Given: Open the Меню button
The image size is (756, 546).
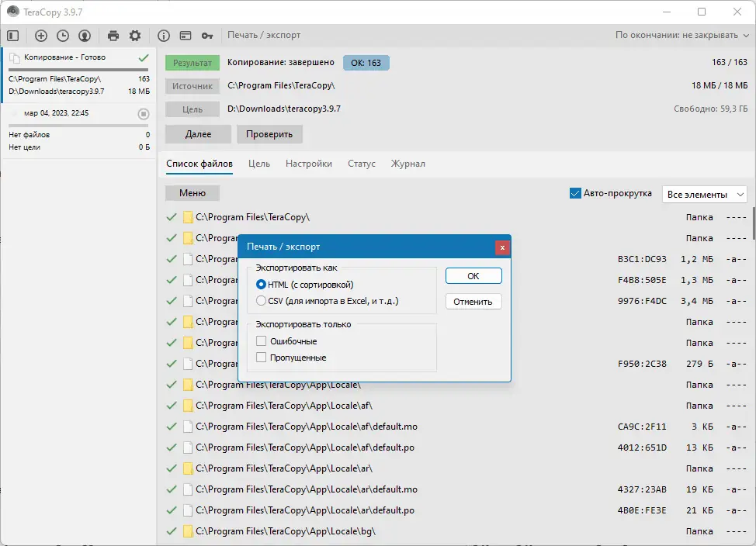Looking at the screenshot, I should click(x=192, y=193).
